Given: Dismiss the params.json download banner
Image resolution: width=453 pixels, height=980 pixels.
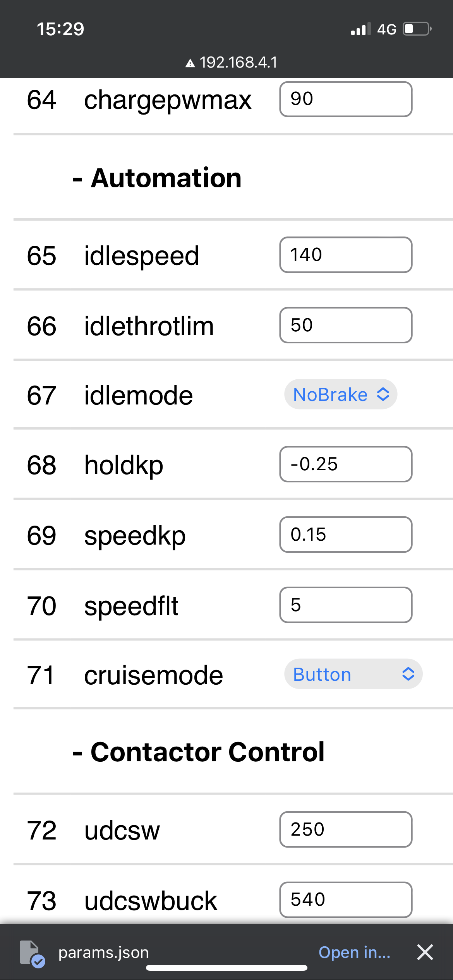Looking at the screenshot, I should pyautogui.click(x=425, y=952).
